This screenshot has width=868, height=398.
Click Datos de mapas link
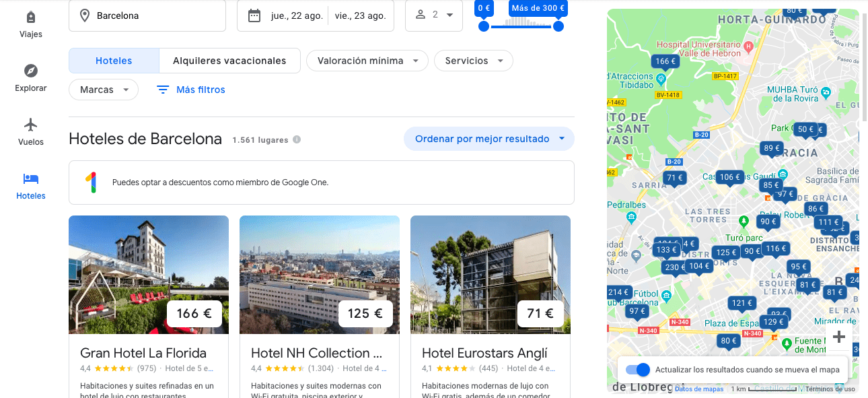[699, 389]
